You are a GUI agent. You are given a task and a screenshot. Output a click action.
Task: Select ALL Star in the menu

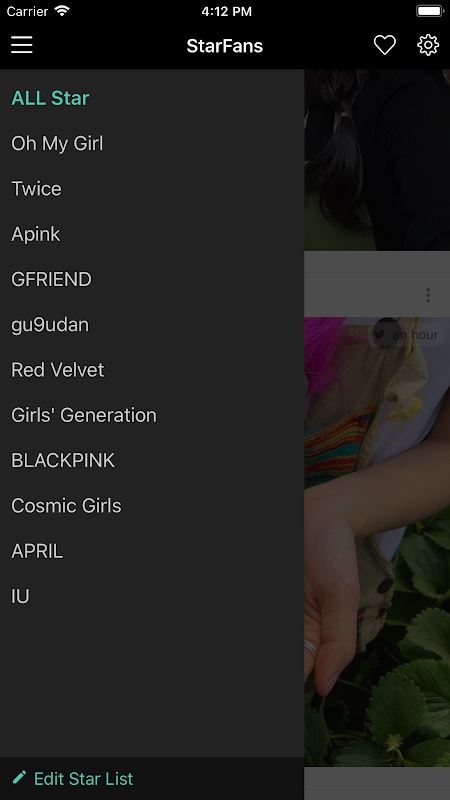51,98
